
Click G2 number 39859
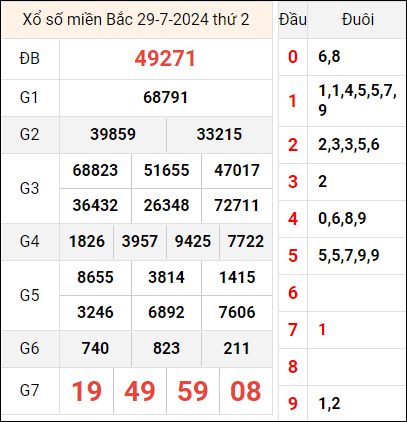coord(113,134)
